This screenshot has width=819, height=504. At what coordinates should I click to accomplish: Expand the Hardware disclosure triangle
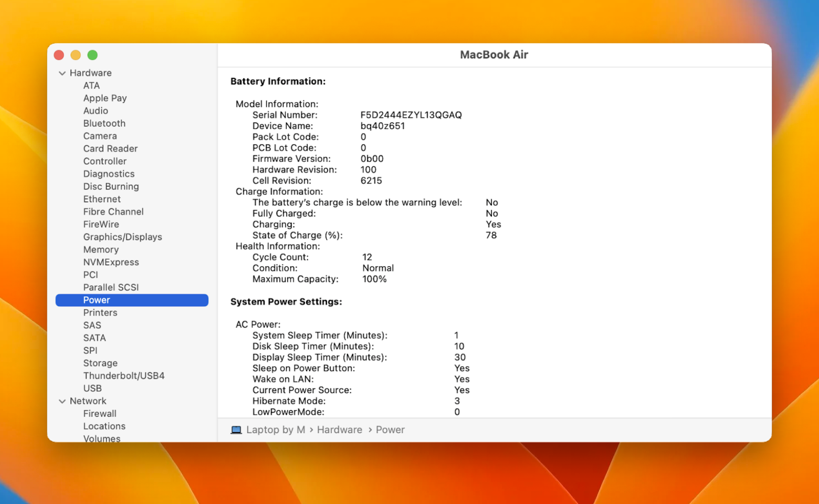click(62, 73)
